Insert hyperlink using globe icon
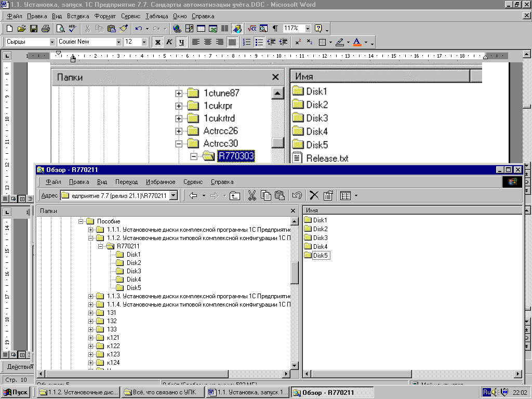Image resolution: width=532 pixels, height=399 pixels. click(177, 29)
